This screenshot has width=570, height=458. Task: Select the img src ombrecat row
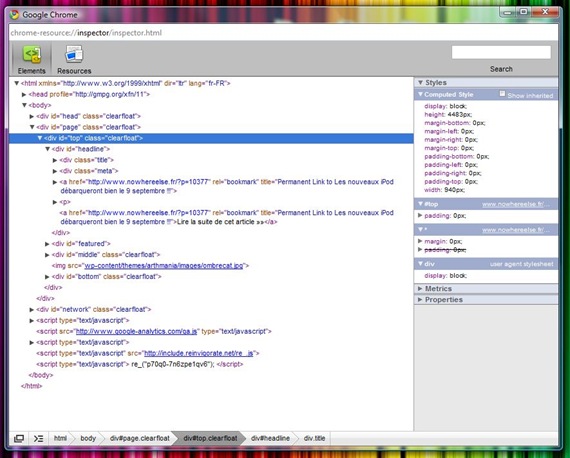click(x=150, y=266)
